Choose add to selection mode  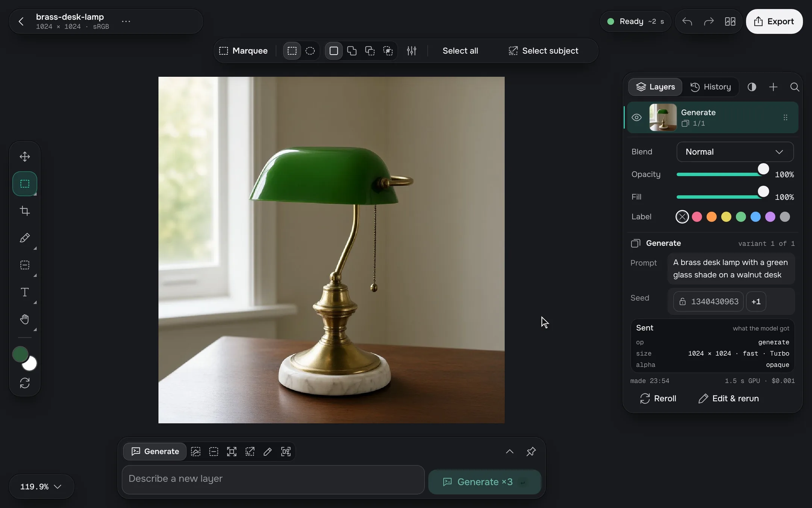click(352, 51)
